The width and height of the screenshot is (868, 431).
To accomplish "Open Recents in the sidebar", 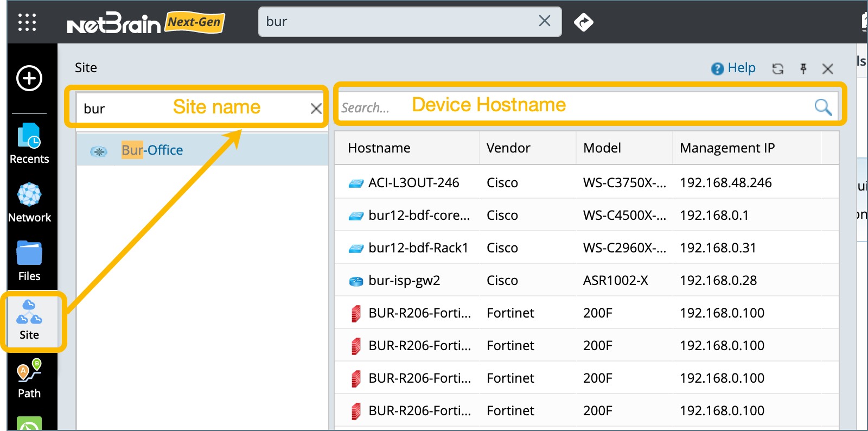I will coord(29,143).
